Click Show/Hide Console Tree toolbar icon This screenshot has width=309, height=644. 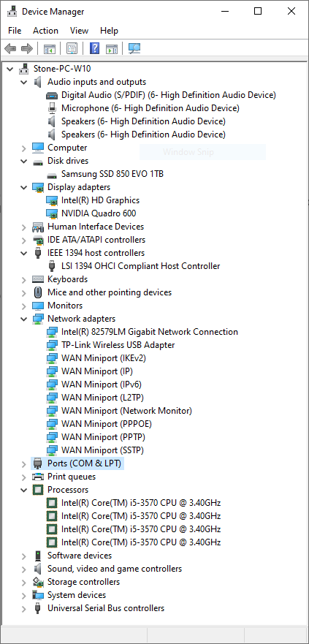[x=50, y=48]
